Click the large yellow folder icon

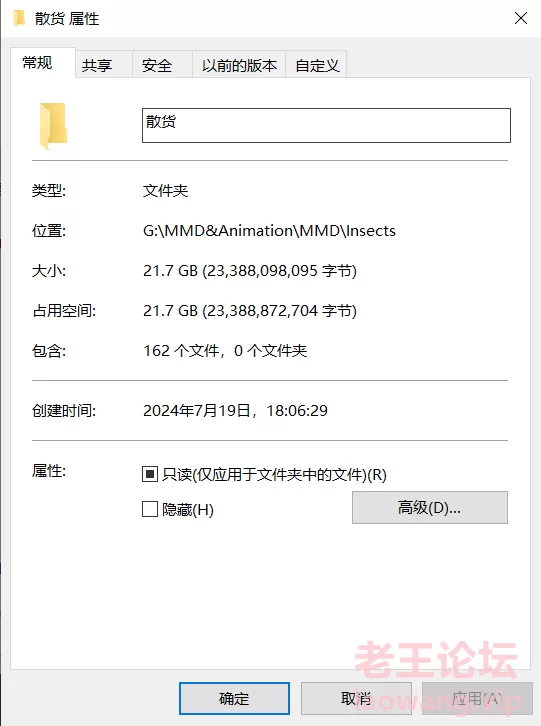click(x=53, y=126)
